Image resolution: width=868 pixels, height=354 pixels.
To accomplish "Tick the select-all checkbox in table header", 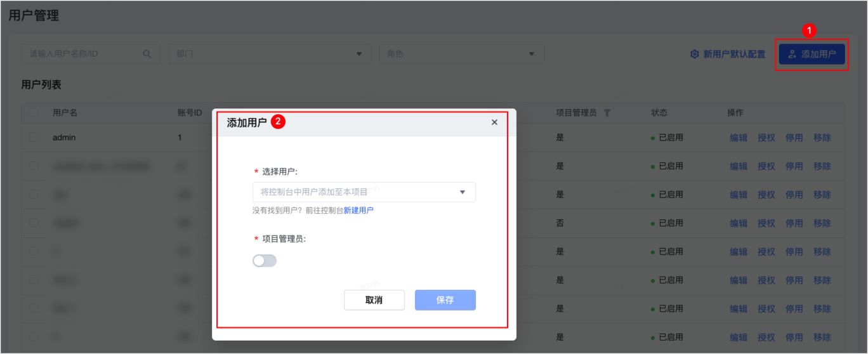I will [x=34, y=113].
